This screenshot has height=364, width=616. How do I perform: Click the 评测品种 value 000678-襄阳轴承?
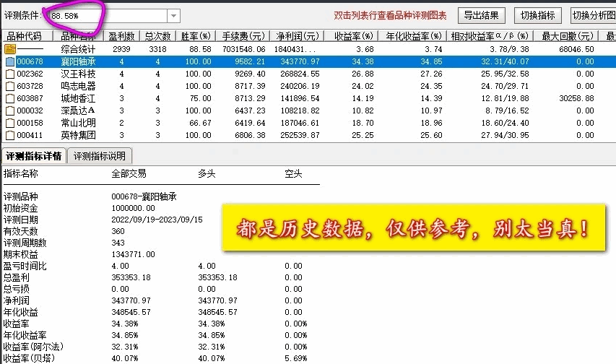click(144, 196)
